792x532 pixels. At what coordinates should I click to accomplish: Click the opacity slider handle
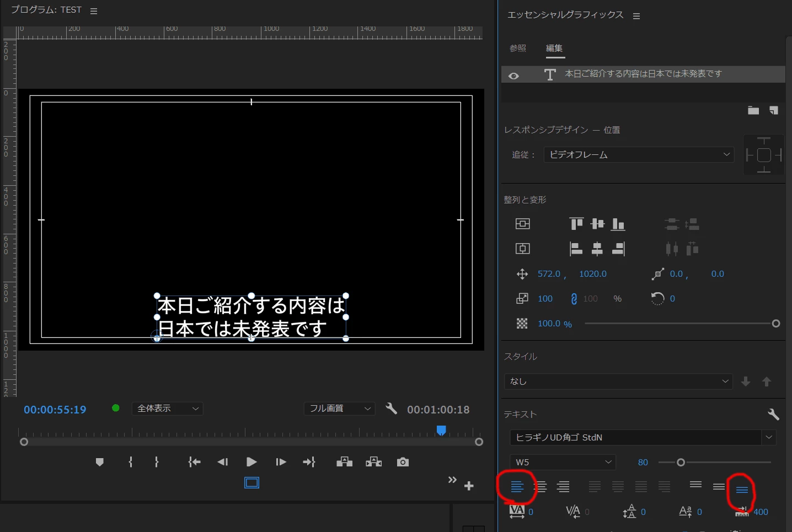(x=776, y=324)
